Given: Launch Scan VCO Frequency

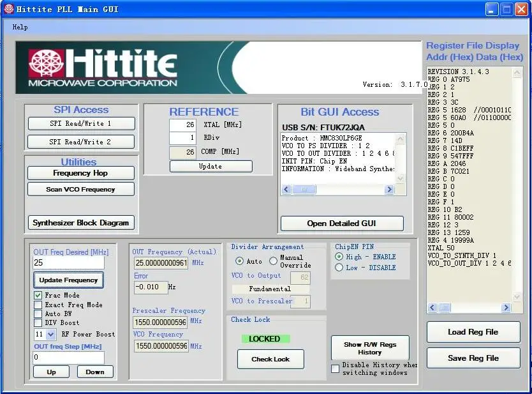Looking at the screenshot, I should 81,189.
